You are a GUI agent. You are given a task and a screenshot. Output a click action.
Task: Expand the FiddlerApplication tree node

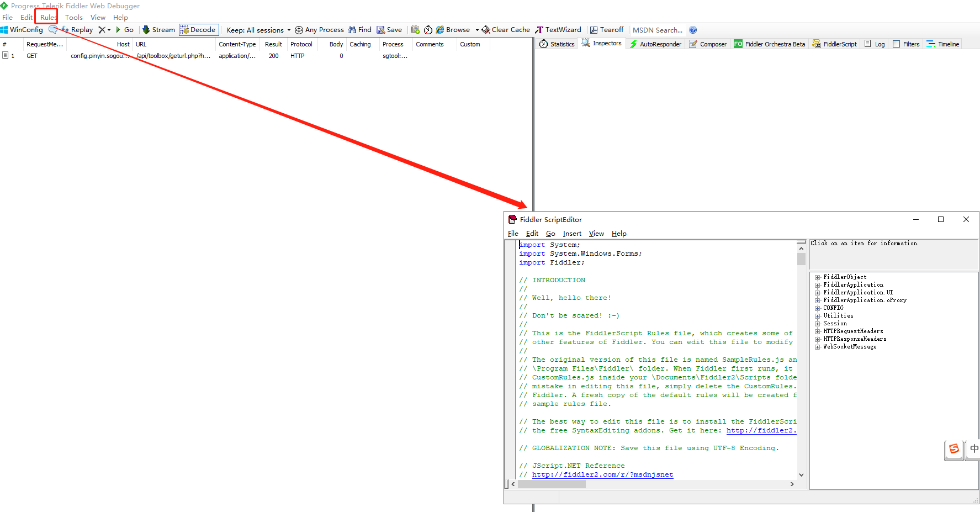pyautogui.click(x=817, y=285)
